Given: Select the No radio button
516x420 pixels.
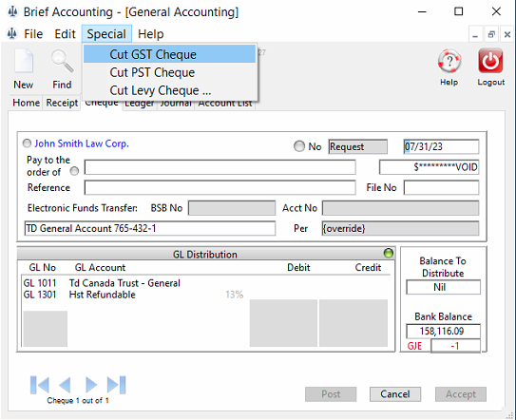Looking at the screenshot, I should click(299, 146).
